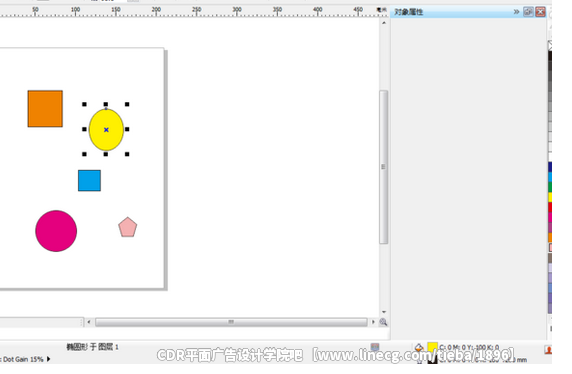Image resolution: width=572 pixels, height=374 pixels.
Task: Select the pink pentagon shape
Action: pos(128,227)
